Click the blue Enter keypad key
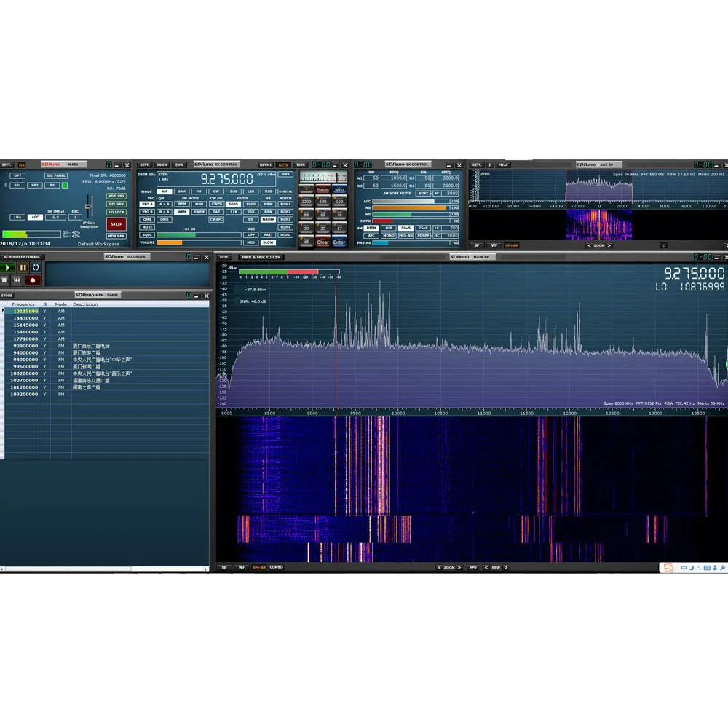 [x=339, y=242]
